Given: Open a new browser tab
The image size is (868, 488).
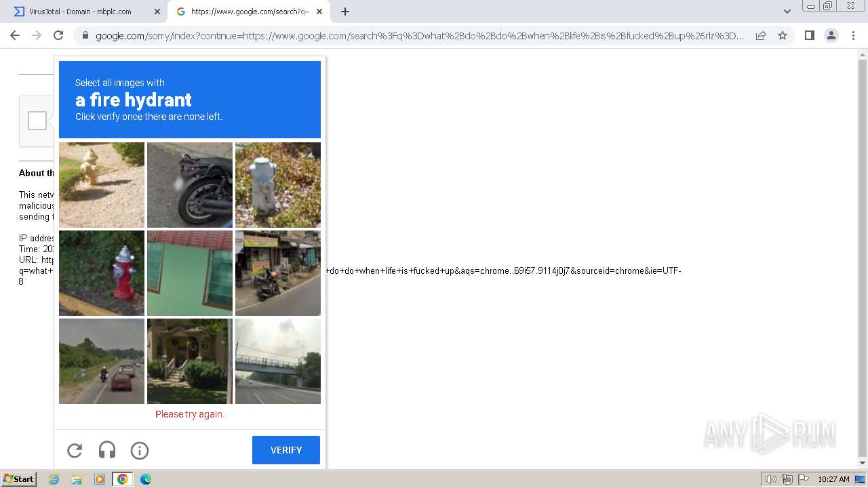Looking at the screenshot, I should (x=345, y=12).
